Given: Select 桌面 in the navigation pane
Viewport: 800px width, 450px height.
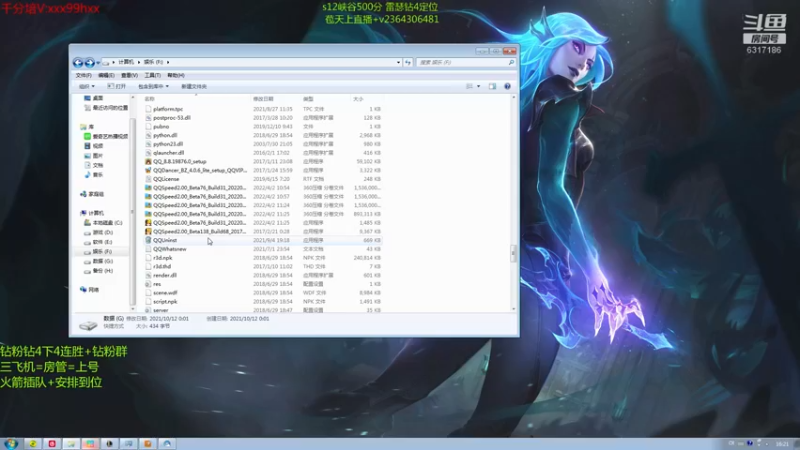Looking at the screenshot, I should point(94,98).
